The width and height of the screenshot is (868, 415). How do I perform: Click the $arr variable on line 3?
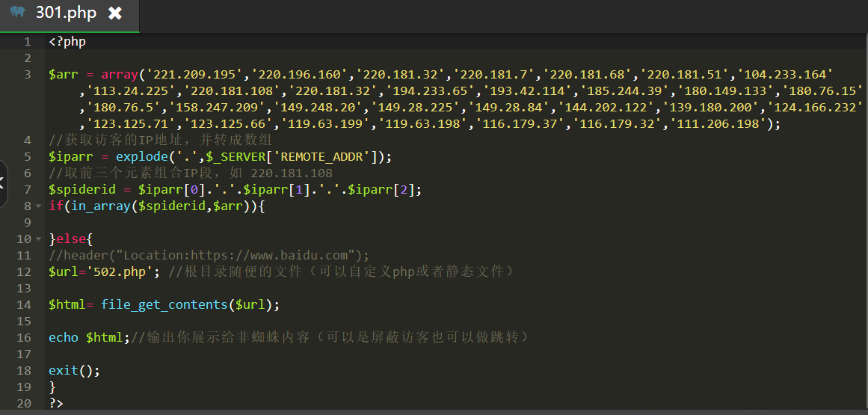point(64,75)
